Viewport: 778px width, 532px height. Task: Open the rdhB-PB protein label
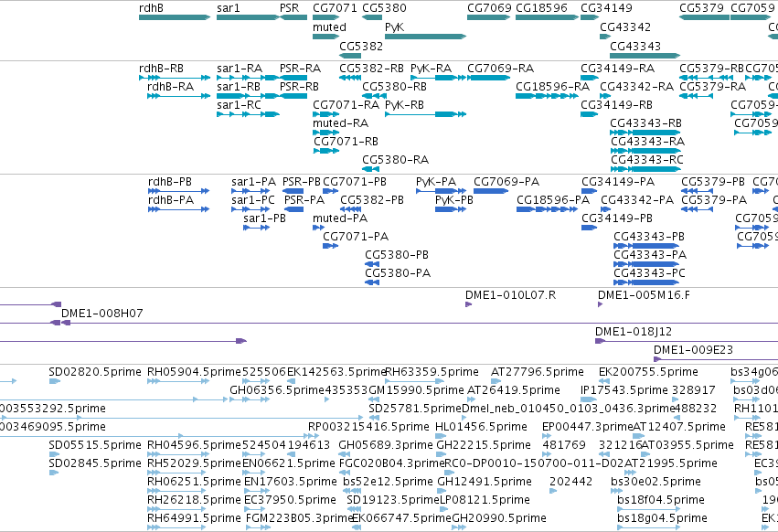(x=170, y=182)
